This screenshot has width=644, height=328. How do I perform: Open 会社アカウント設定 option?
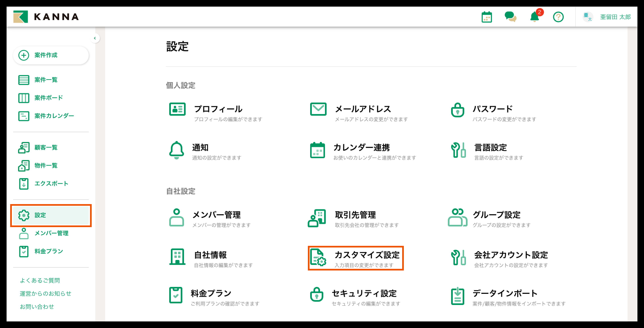click(x=510, y=255)
